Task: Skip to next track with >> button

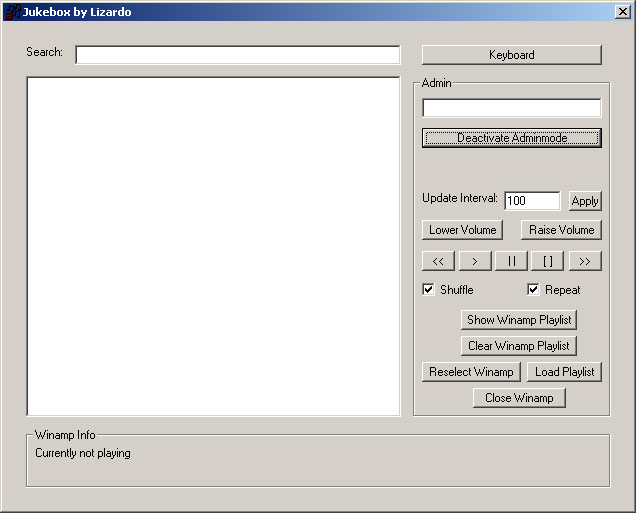Action: pos(584,261)
